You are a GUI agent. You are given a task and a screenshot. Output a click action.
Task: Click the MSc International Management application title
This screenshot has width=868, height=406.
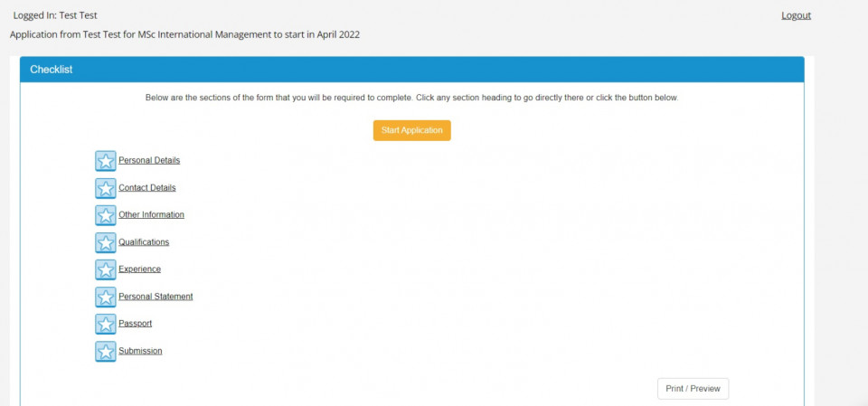pos(184,34)
